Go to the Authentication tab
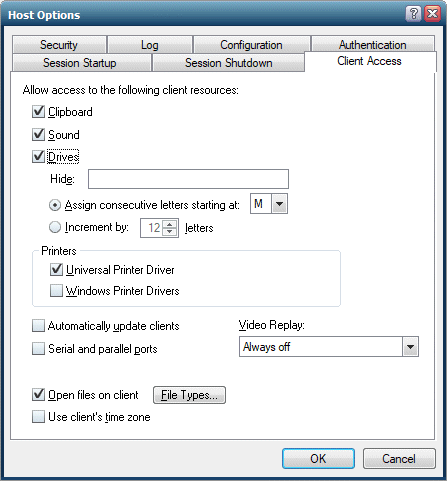 point(373,44)
